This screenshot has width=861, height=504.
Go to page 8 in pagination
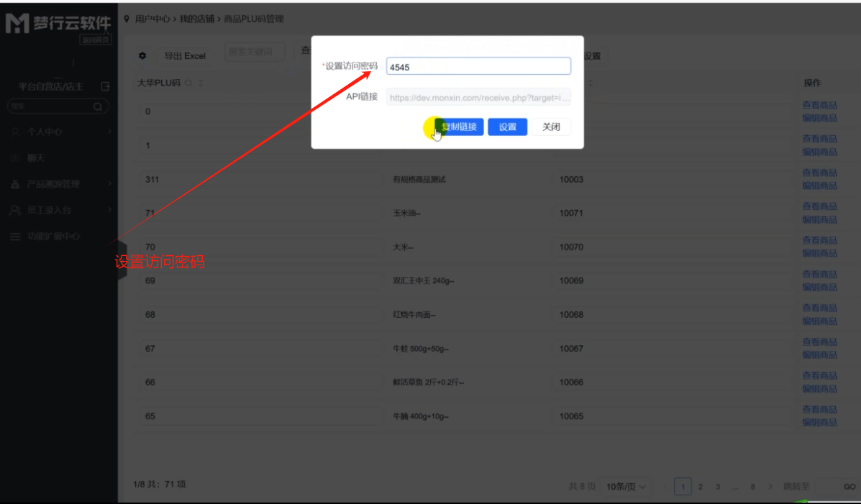(753, 487)
